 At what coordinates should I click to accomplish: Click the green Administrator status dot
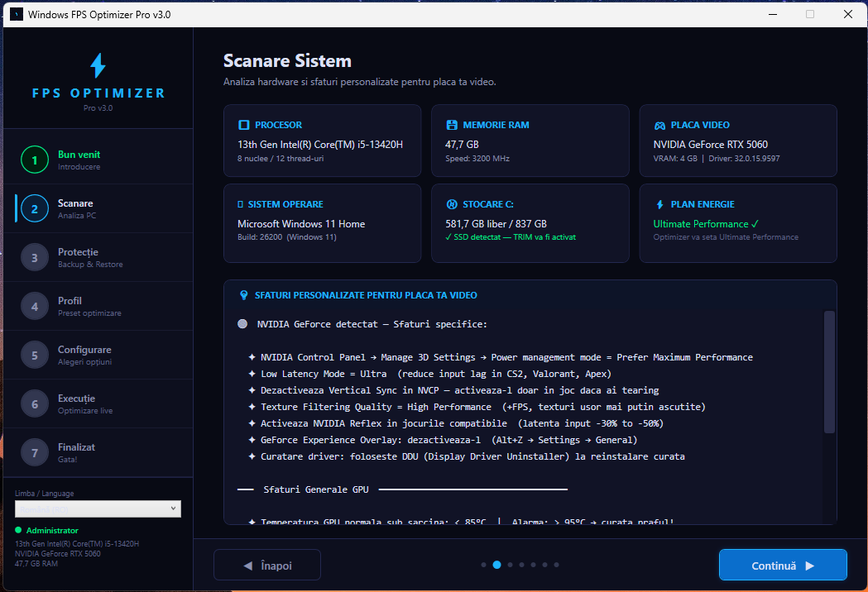click(x=18, y=530)
